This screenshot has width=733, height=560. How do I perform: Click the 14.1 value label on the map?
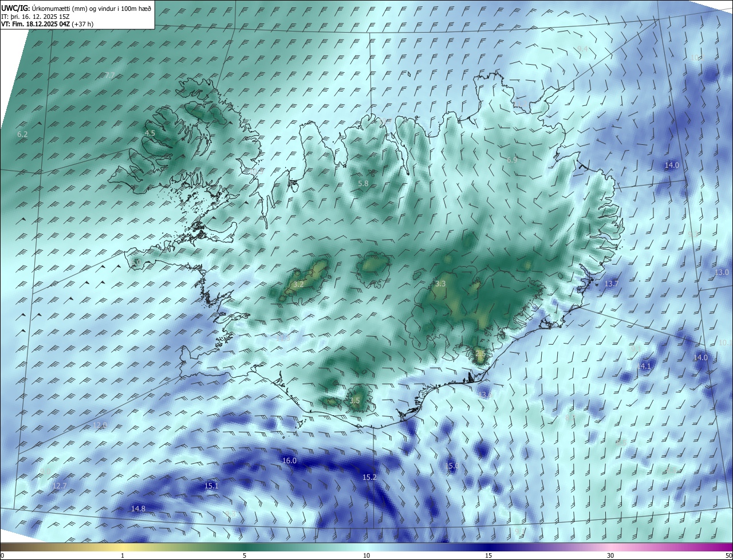coord(645,366)
